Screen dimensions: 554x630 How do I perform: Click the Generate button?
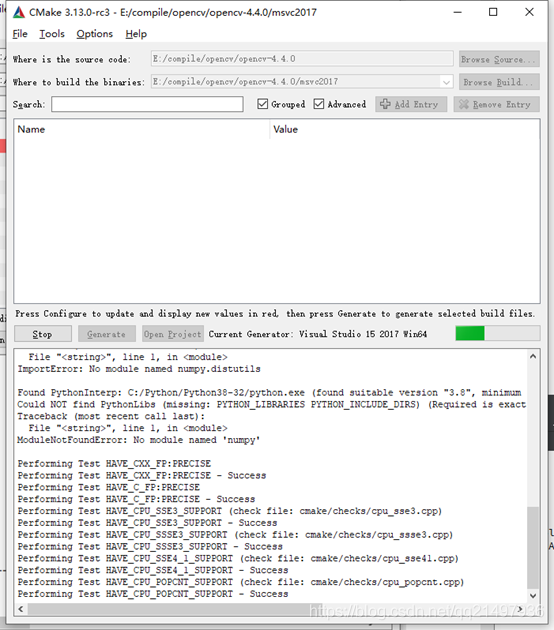click(106, 334)
